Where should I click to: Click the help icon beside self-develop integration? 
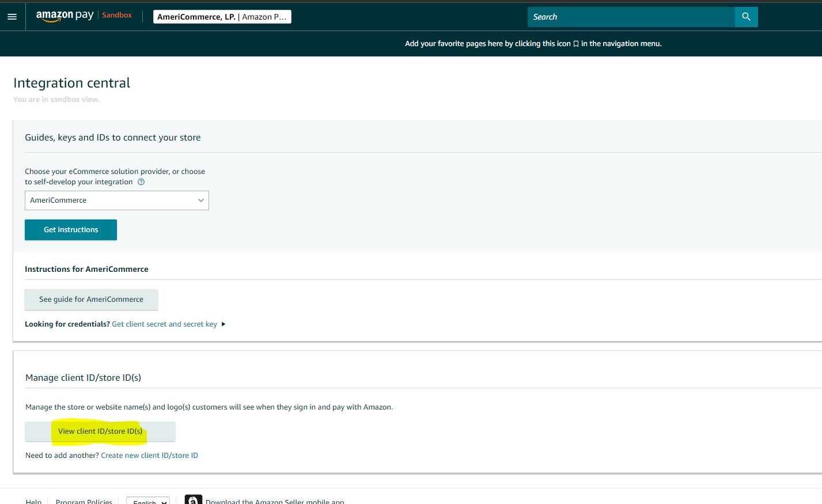(141, 182)
